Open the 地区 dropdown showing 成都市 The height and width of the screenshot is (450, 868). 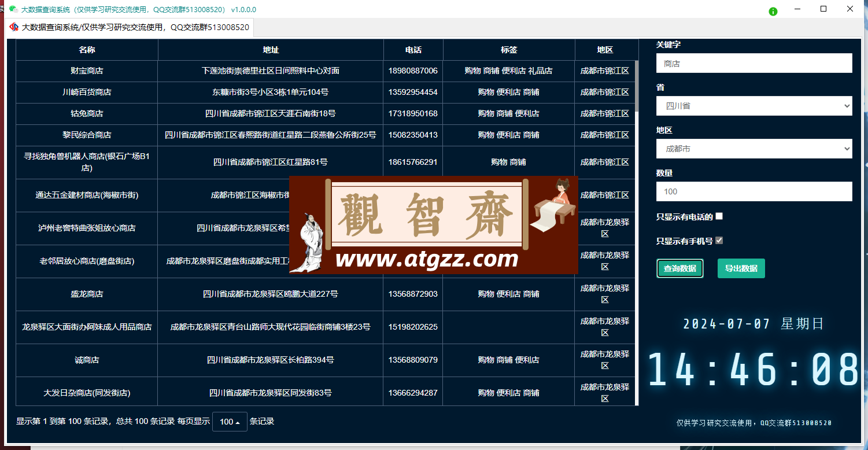tap(754, 149)
